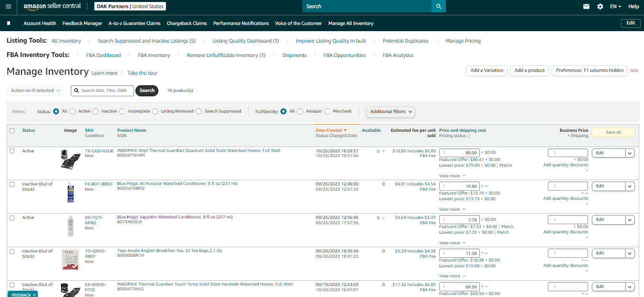Click the Take the tour link
Image resolution: width=644 pixels, height=297 pixels.
point(143,73)
